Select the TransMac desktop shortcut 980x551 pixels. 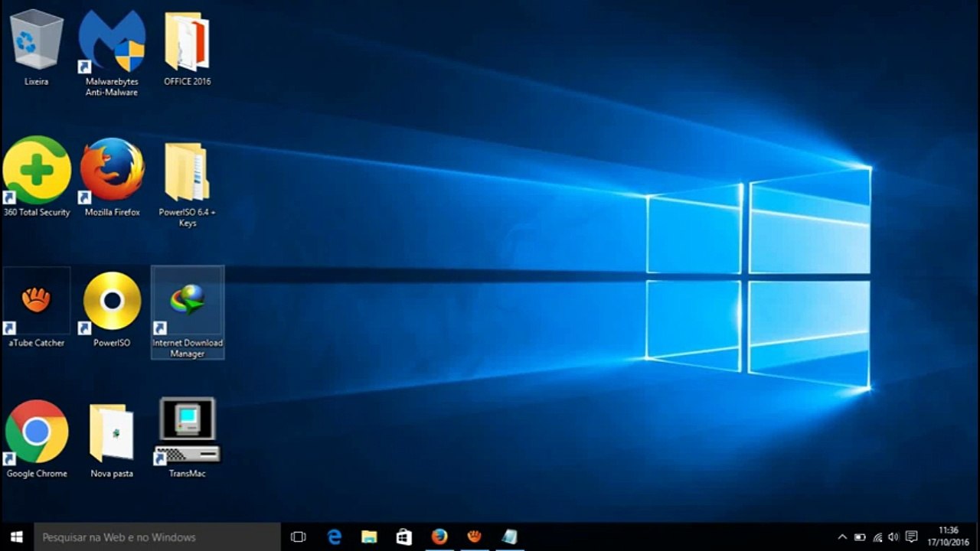pyautogui.click(x=188, y=438)
